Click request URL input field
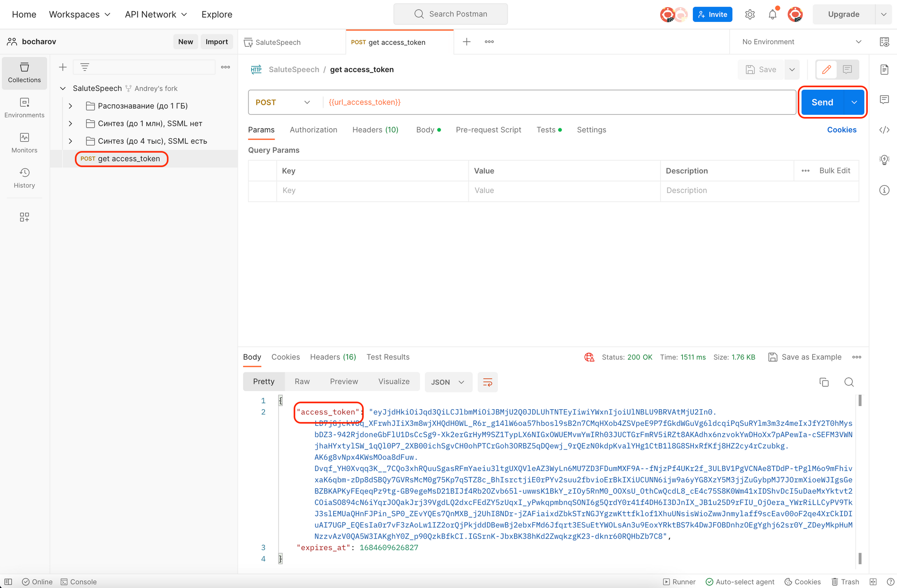Screen dimensions: 897x588 coord(558,103)
